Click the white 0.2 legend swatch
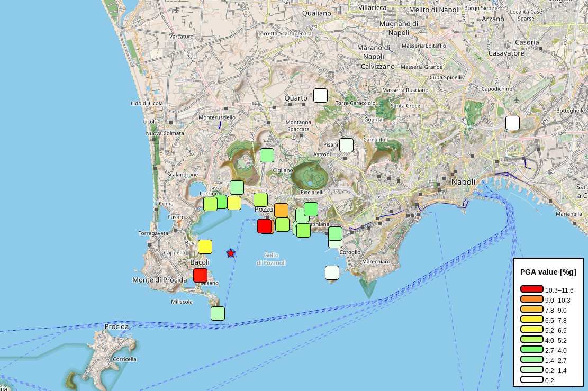 531,380
